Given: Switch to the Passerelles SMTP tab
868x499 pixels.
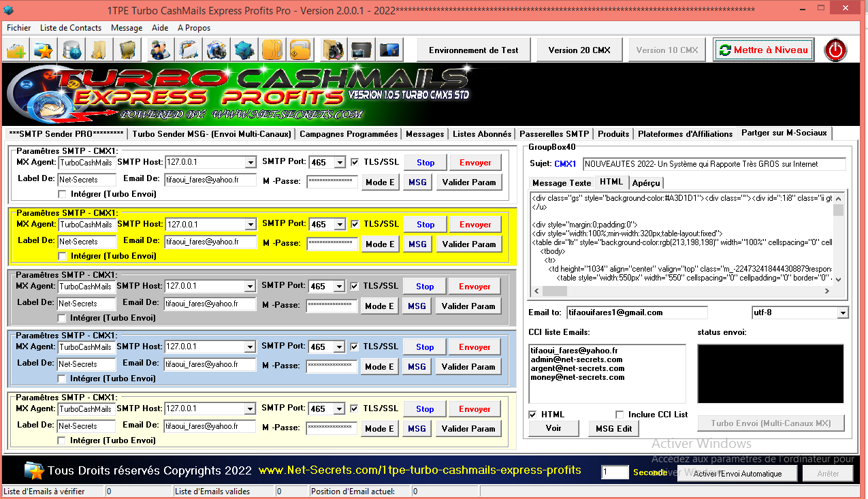Looking at the screenshot, I should 554,134.
